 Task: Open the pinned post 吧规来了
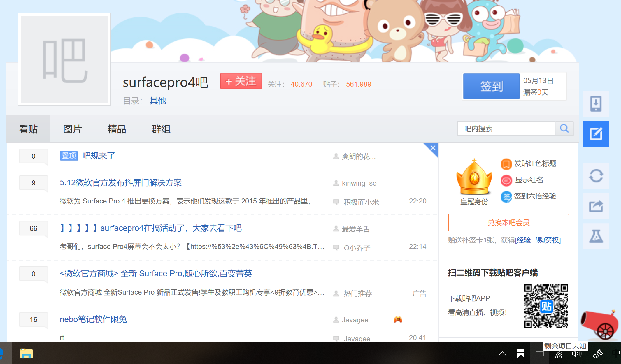pos(99,156)
